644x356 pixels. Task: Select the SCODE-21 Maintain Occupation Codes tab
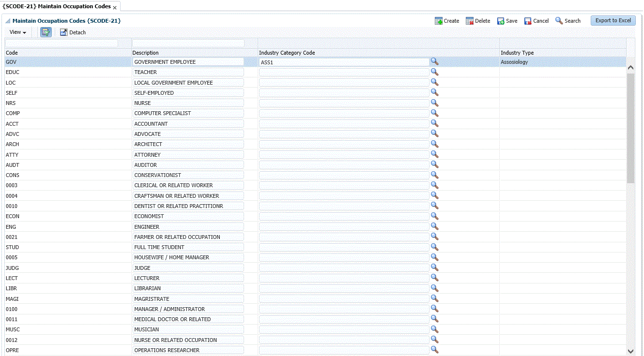pos(57,6)
